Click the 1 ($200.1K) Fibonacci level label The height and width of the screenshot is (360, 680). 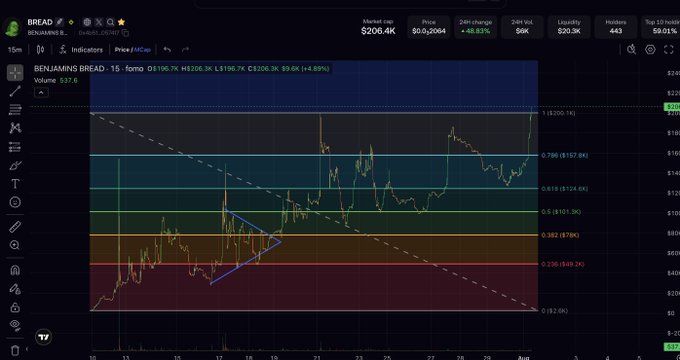[x=559, y=113]
